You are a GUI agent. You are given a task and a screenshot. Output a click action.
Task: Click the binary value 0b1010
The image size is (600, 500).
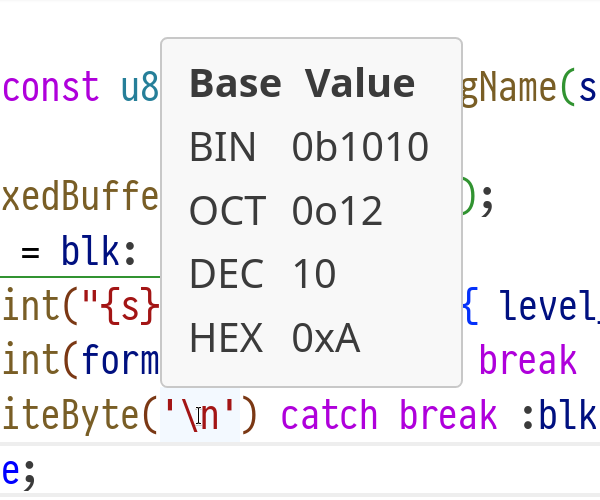(x=360, y=148)
